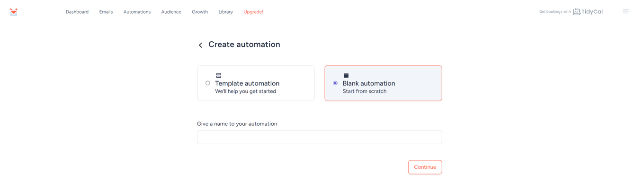Click 'We'll help you get started' text
This screenshot has width=644, height=193.
[x=246, y=92]
